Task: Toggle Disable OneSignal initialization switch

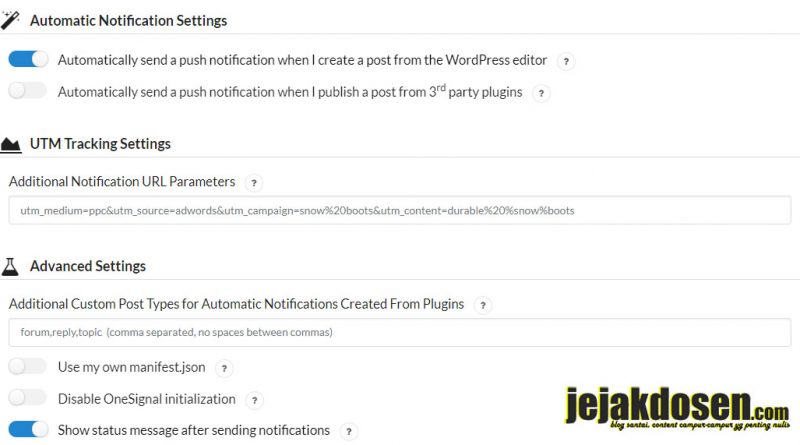Action: (28, 398)
